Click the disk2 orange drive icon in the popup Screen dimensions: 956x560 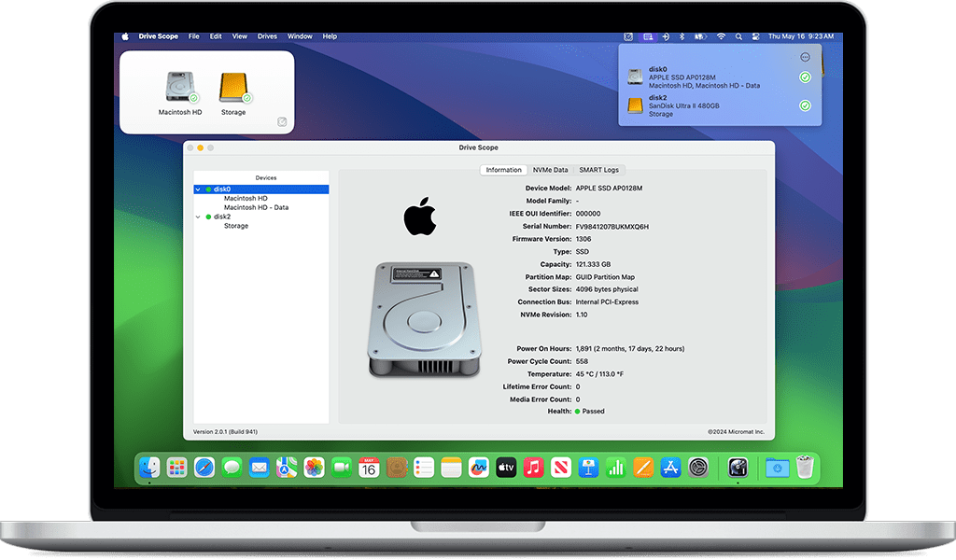pos(635,105)
